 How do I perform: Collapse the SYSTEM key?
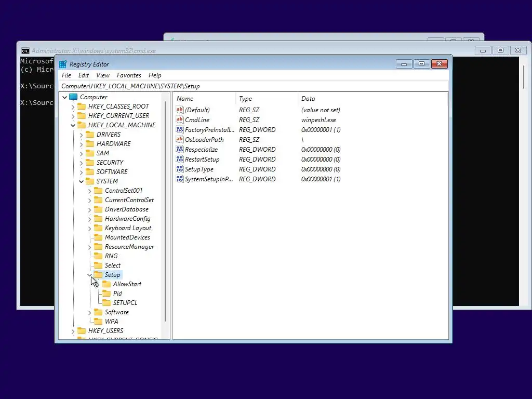click(x=82, y=181)
